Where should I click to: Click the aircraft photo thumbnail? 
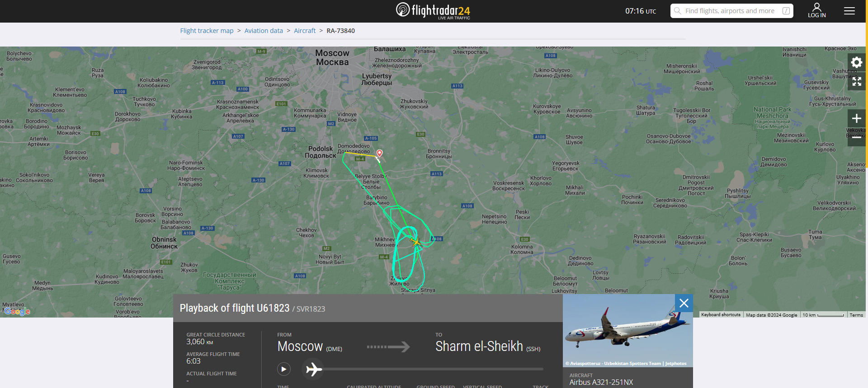click(x=628, y=331)
